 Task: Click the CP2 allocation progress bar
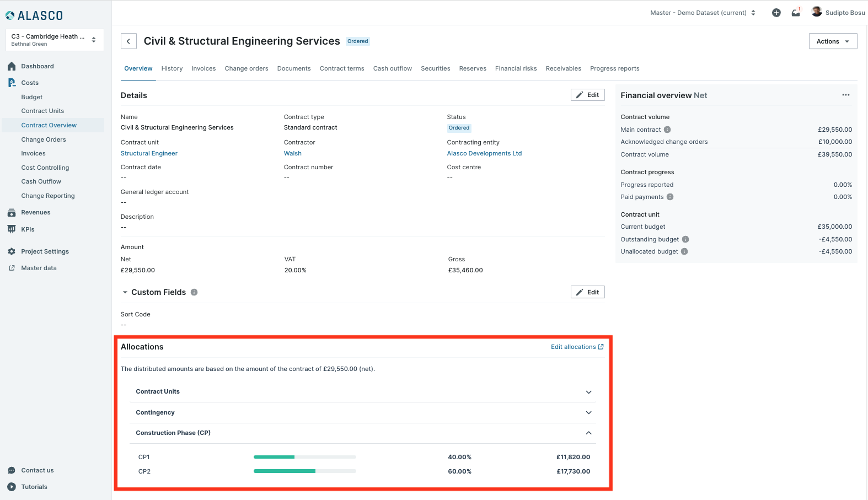(304, 471)
